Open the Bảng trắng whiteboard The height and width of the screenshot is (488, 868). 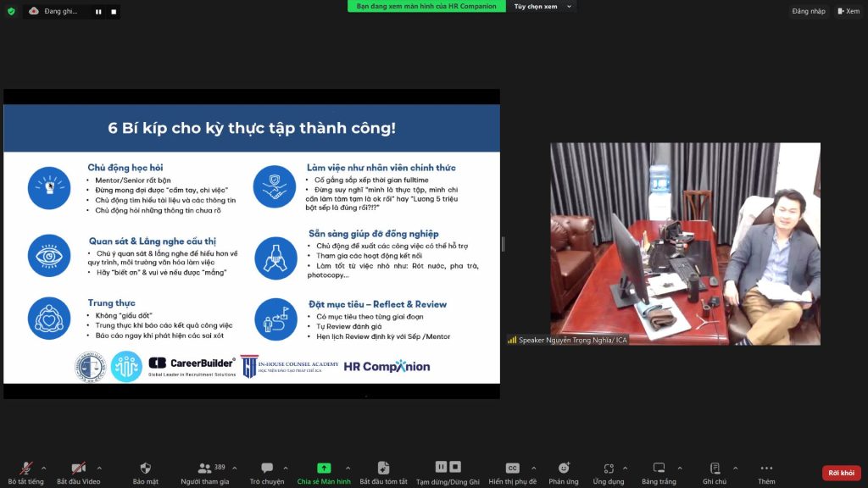tap(659, 469)
